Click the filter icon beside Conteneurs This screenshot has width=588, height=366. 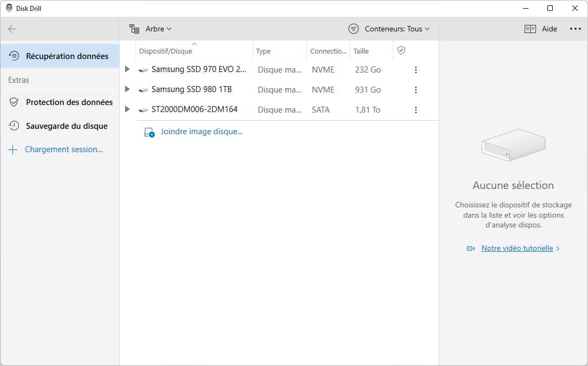[x=354, y=29]
